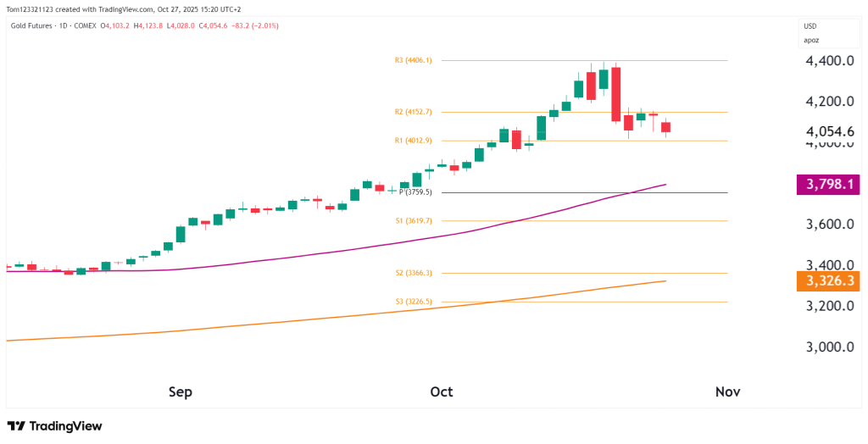Jump to the Sep marker on time axis
The height and width of the screenshot is (444, 868).
(x=181, y=391)
